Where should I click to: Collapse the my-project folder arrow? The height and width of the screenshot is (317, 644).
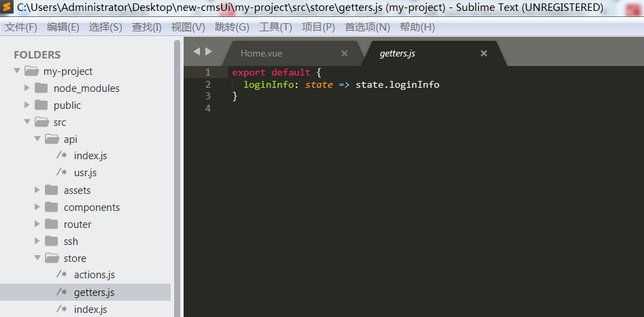pyautogui.click(x=17, y=71)
